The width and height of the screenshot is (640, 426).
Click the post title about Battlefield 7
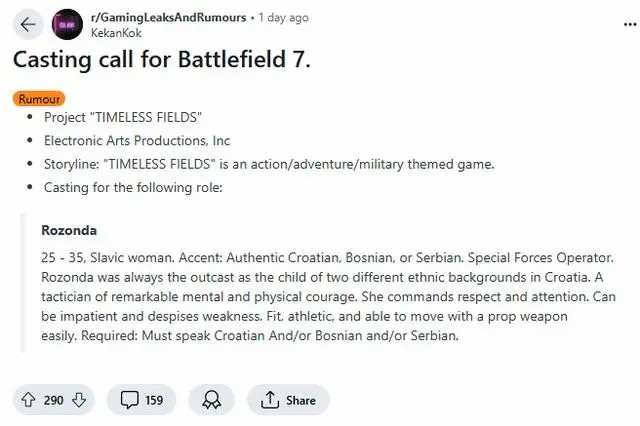click(161, 59)
